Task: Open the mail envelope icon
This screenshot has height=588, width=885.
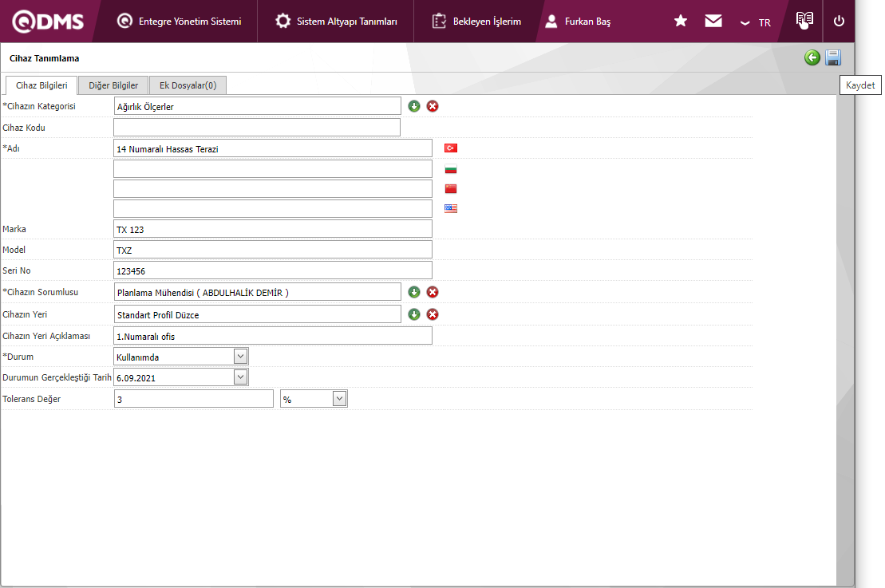Action: pyautogui.click(x=713, y=21)
